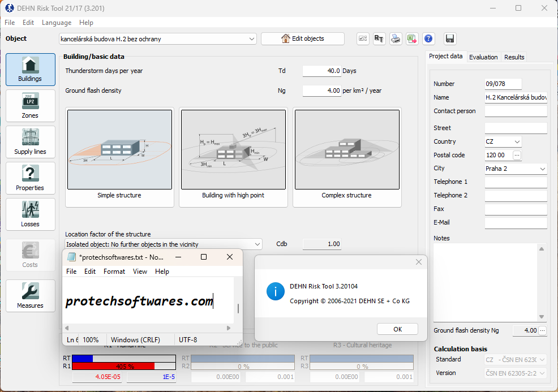Click the RT tolerable risk toolbar icon
The height and width of the screenshot is (392, 558).
pos(379,38)
